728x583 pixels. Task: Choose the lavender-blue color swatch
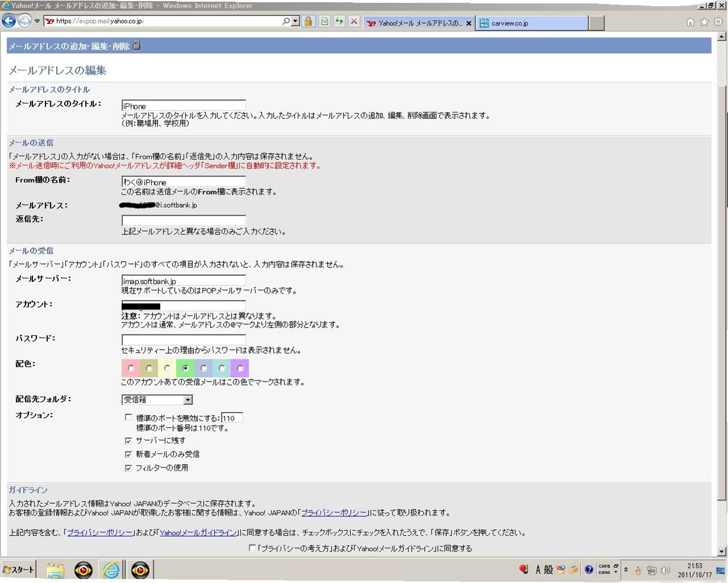(x=204, y=368)
